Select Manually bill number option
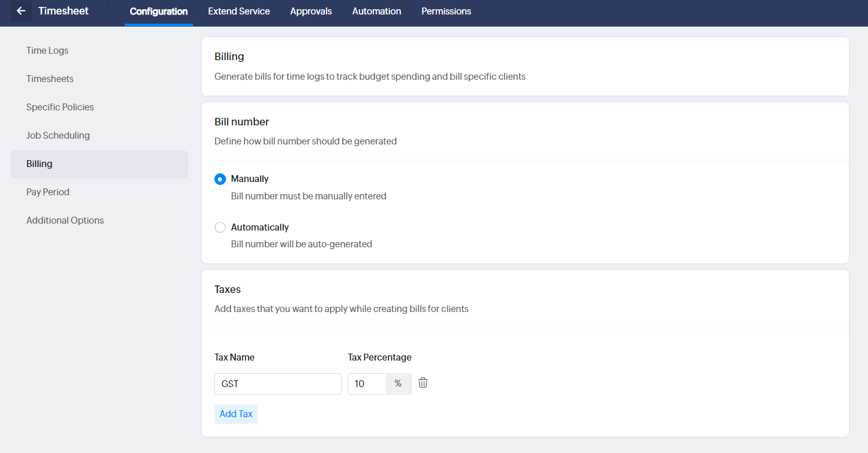 (x=220, y=179)
